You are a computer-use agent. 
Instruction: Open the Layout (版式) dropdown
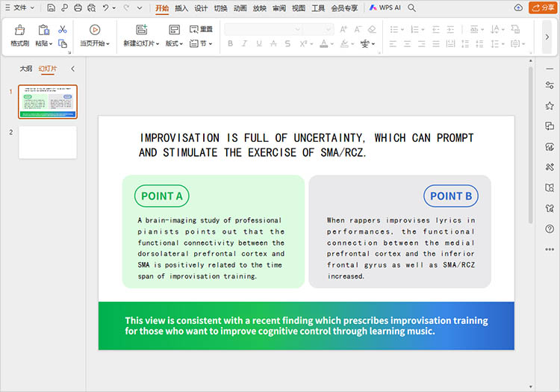tap(174, 44)
